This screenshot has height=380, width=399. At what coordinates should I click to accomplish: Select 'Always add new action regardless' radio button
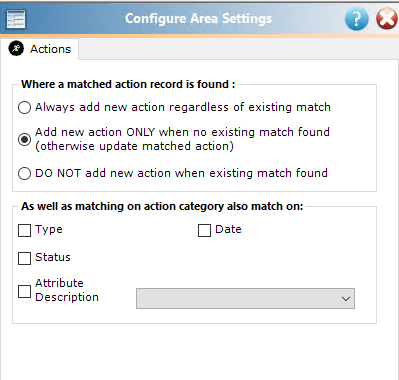click(24, 108)
